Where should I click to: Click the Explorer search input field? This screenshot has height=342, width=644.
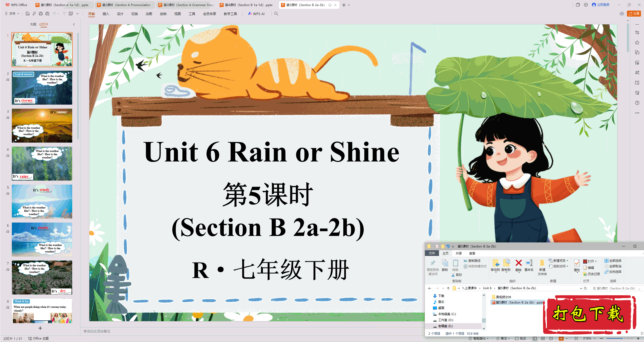tap(617, 288)
